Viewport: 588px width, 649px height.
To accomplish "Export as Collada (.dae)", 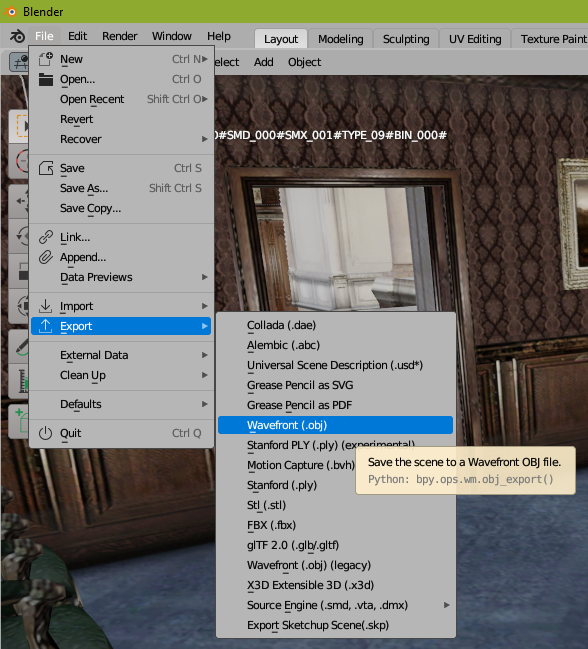I will 336,325.
